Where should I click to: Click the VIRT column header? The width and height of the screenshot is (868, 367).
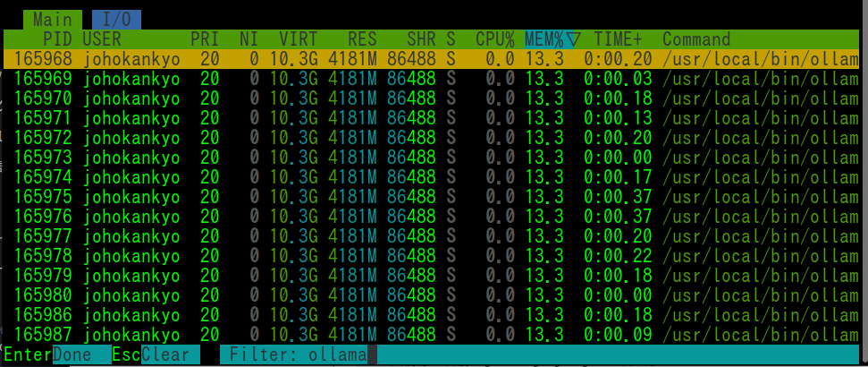click(x=298, y=39)
